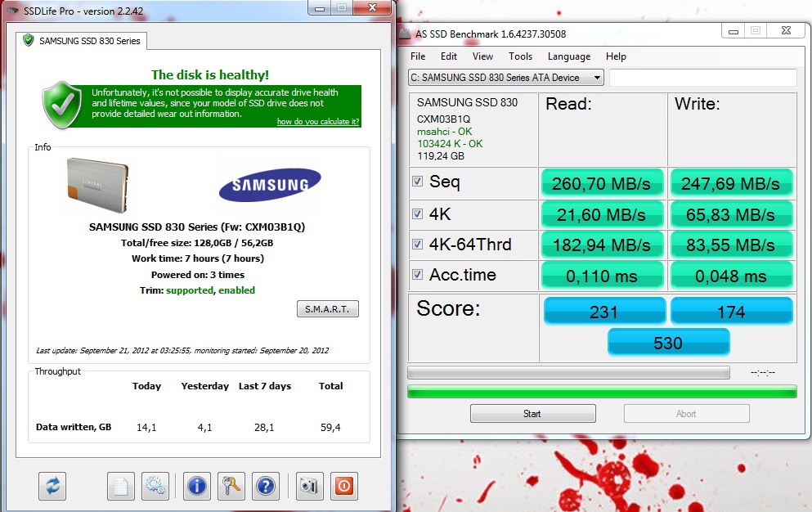
Task: Toggle the Seq benchmark checkbox
Action: point(417,182)
